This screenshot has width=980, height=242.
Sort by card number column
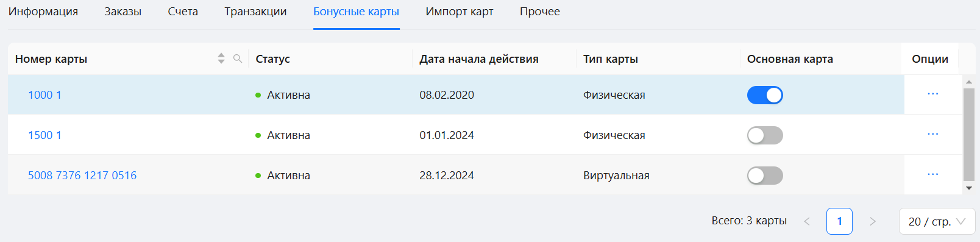tap(221, 59)
